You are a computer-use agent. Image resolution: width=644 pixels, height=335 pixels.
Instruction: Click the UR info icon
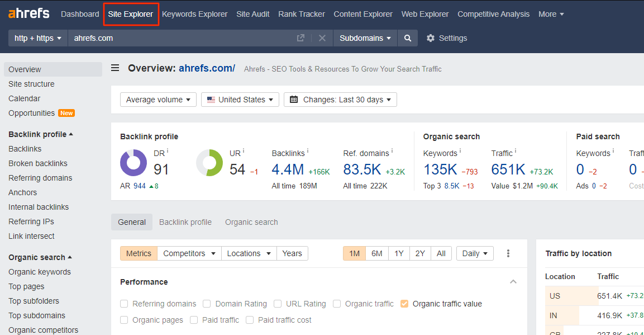tap(244, 151)
